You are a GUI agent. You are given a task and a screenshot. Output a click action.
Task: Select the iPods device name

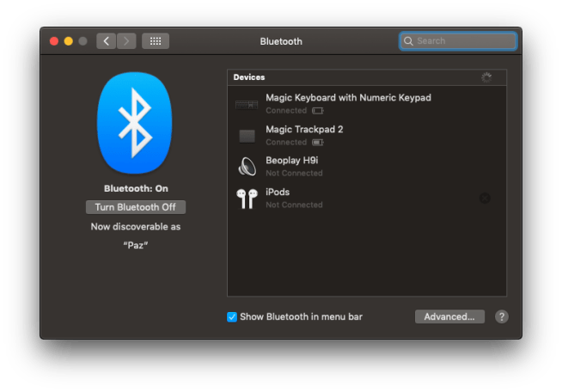coord(278,193)
